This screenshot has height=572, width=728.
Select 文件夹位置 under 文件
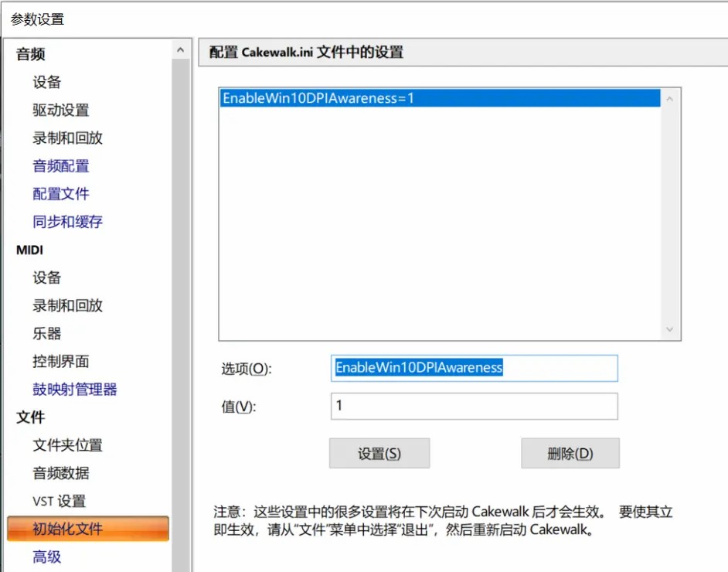click(x=68, y=444)
